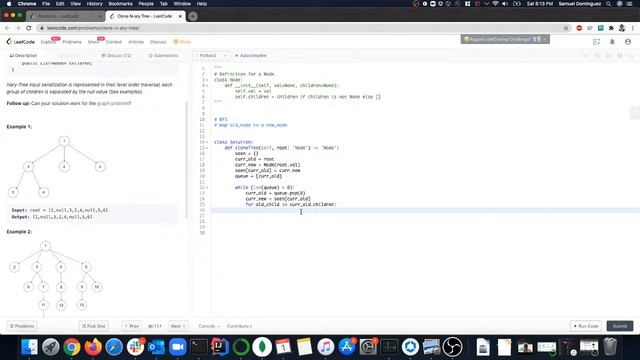Click empty editor line 26 to place cursor
This screenshot has width=640, height=360.
(424, 210)
